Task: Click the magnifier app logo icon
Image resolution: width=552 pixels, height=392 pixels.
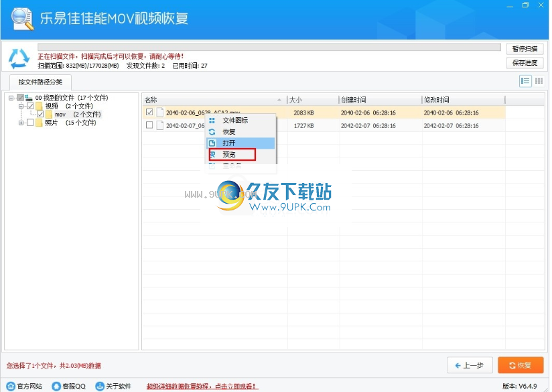Action: click(x=22, y=19)
